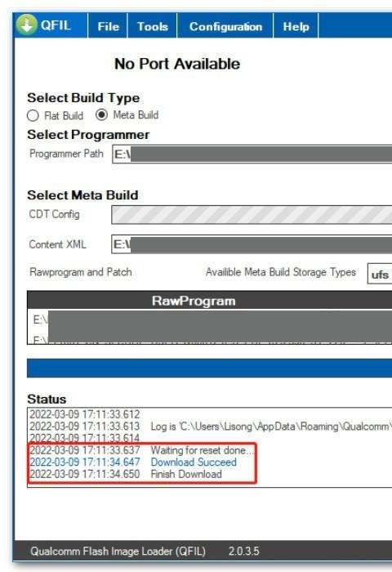The width and height of the screenshot is (392, 572).
Task: Click the Programmer Path input field
Action: (x=252, y=154)
